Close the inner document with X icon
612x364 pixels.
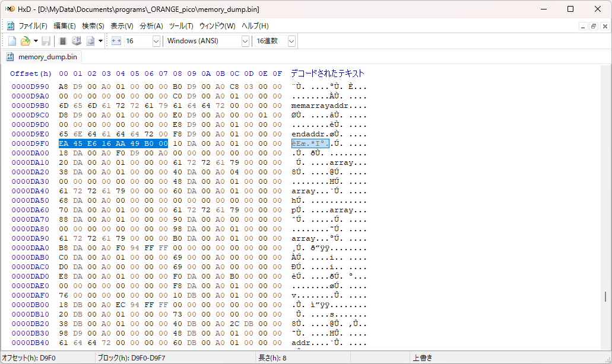pos(605,27)
